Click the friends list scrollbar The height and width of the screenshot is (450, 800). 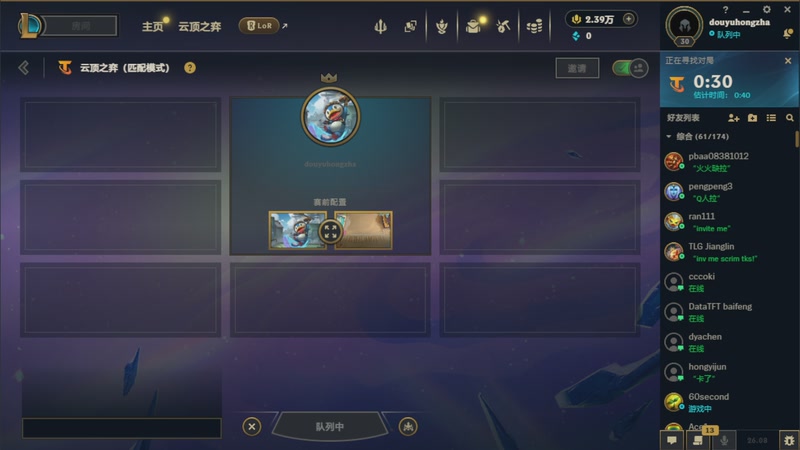tap(796, 139)
